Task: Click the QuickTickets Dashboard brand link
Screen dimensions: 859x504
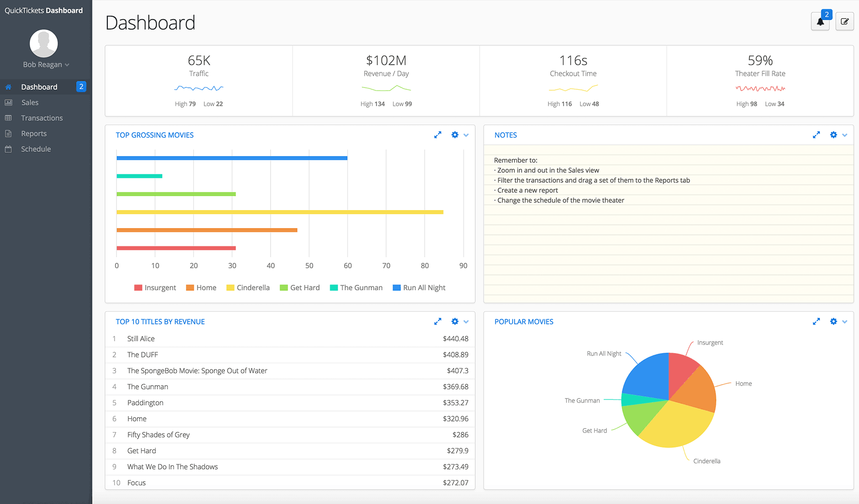Action: [x=43, y=10]
